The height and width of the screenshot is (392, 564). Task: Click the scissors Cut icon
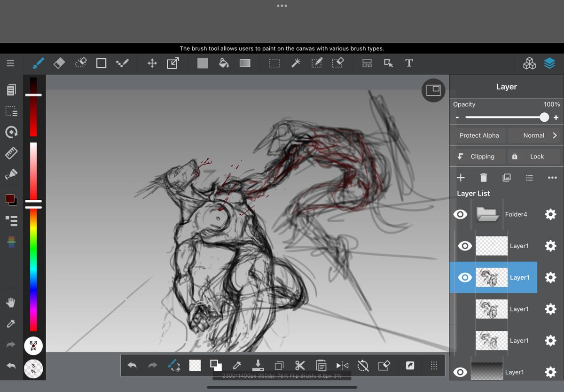pyautogui.click(x=300, y=365)
